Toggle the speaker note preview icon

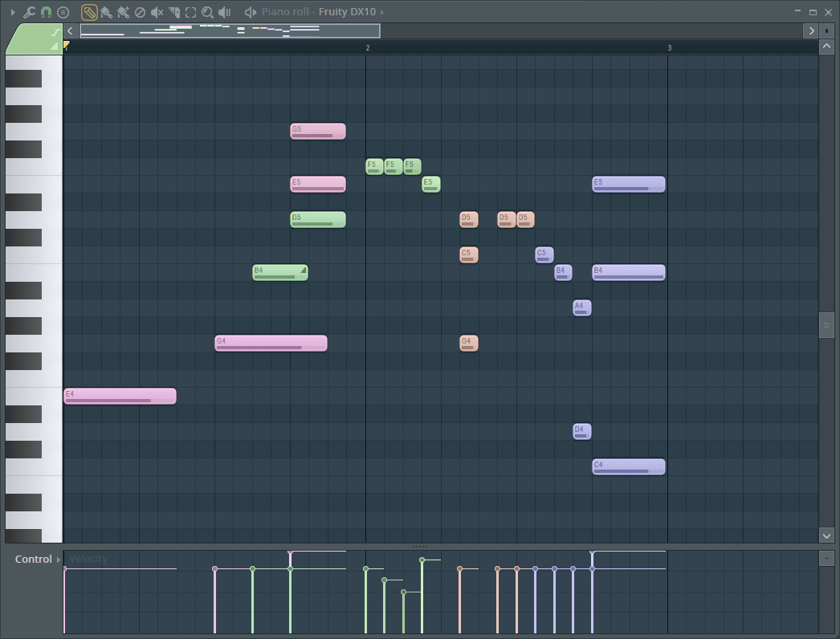point(251,12)
